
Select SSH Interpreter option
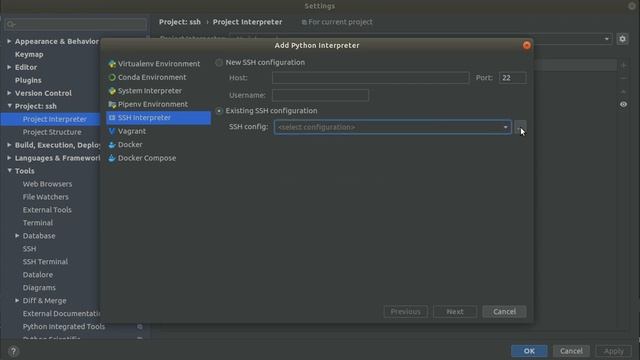coord(158,118)
